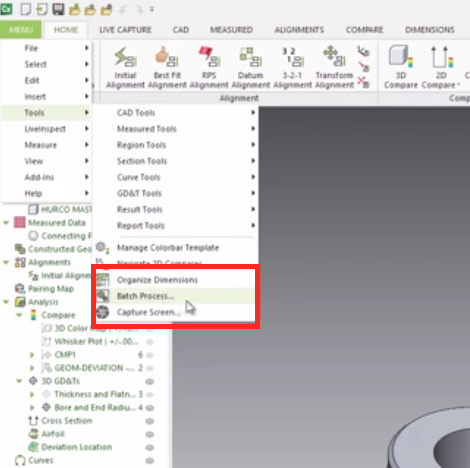This screenshot has height=468, width=470.
Task: Collapse the Analysis tree node
Action: [x=6, y=302]
